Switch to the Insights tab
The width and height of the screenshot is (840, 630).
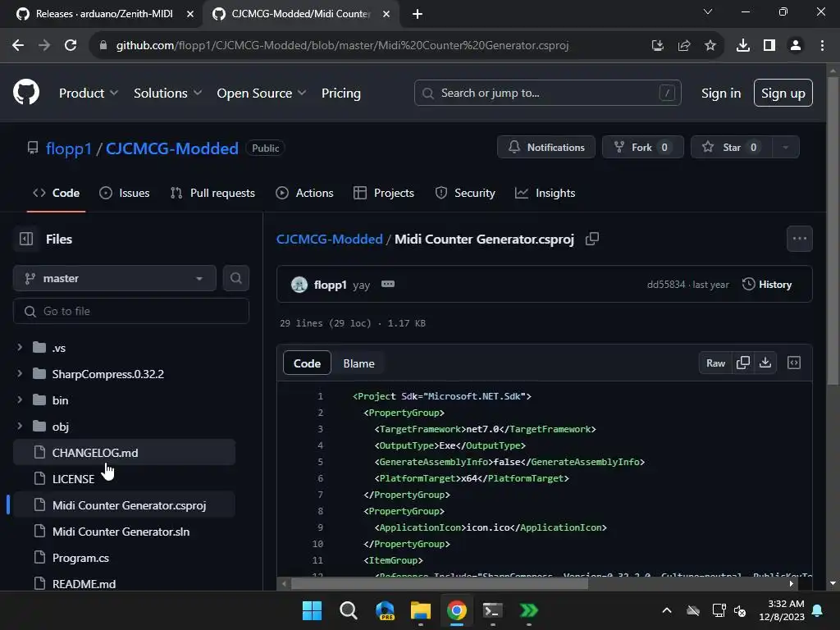[x=545, y=193]
